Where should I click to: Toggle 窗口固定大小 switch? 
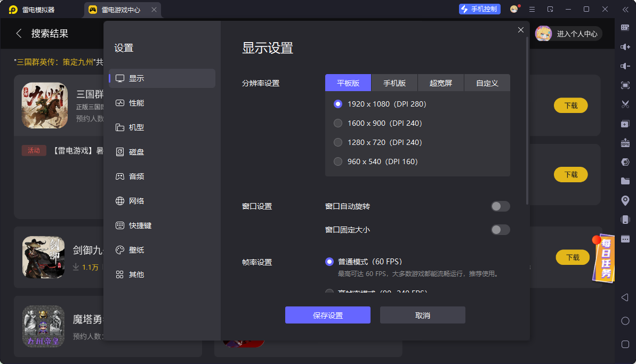point(500,230)
